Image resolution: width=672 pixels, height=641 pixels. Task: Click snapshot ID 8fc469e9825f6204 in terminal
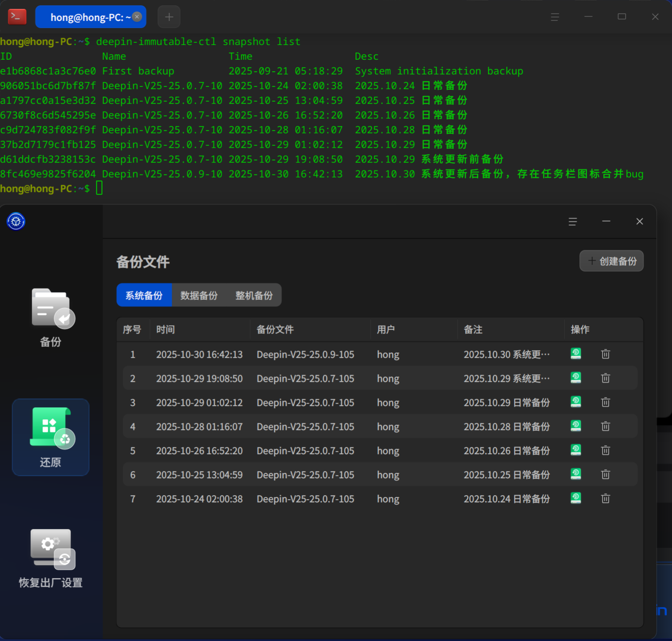pos(48,174)
